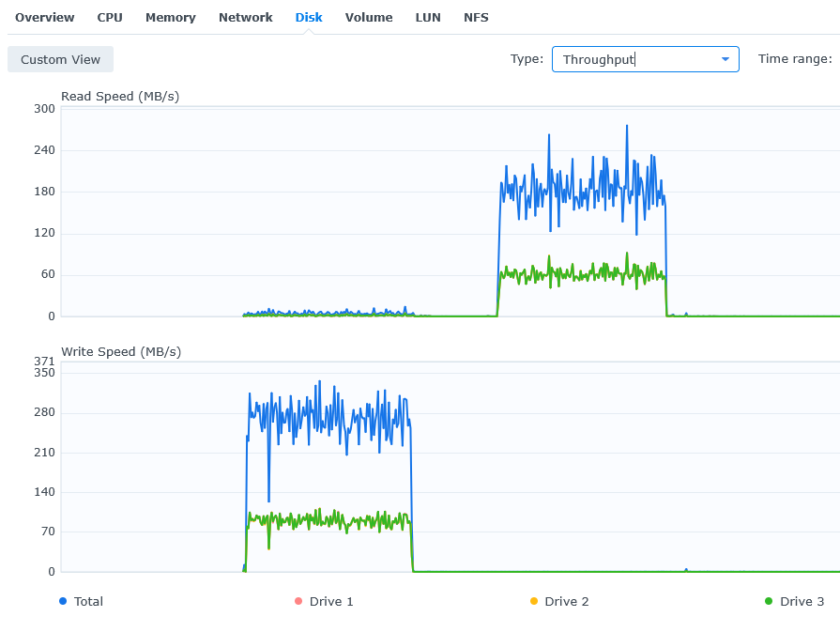The height and width of the screenshot is (632, 840).
Task: Toggle the Total series blue legend dot
Action: (63, 601)
